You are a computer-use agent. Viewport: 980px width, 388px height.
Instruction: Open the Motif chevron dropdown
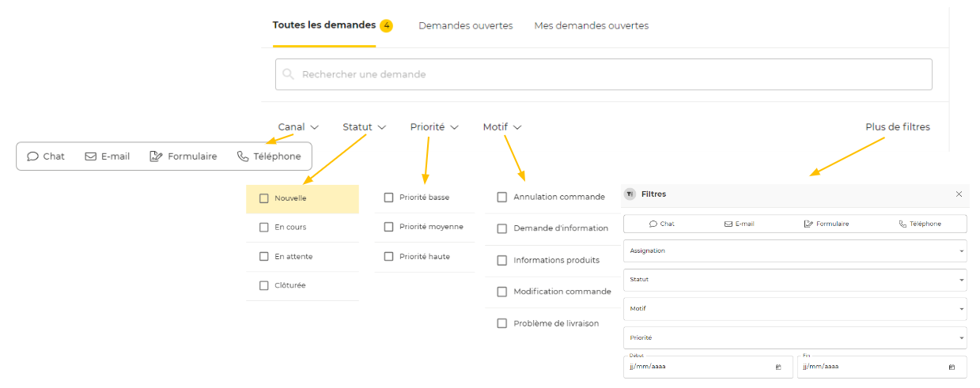tap(517, 127)
